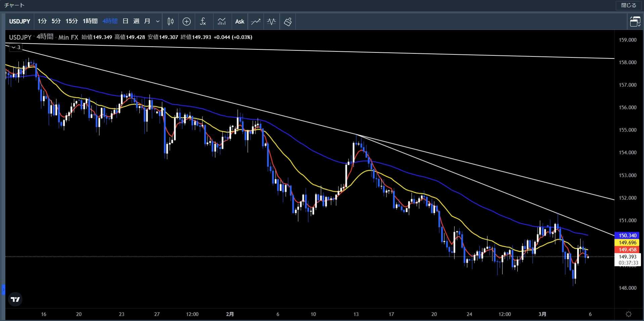The height and width of the screenshot is (321, 644).
Task: Click the compare symbol plus icon
Action: tap(187, 21)
